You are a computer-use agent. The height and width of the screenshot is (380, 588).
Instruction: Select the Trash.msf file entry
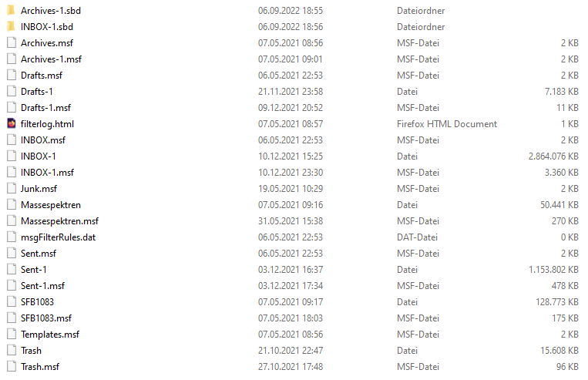point(39,367)
